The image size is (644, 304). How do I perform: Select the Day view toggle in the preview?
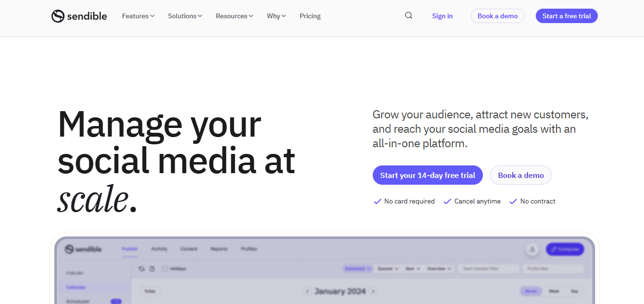[x=574, y=291]
